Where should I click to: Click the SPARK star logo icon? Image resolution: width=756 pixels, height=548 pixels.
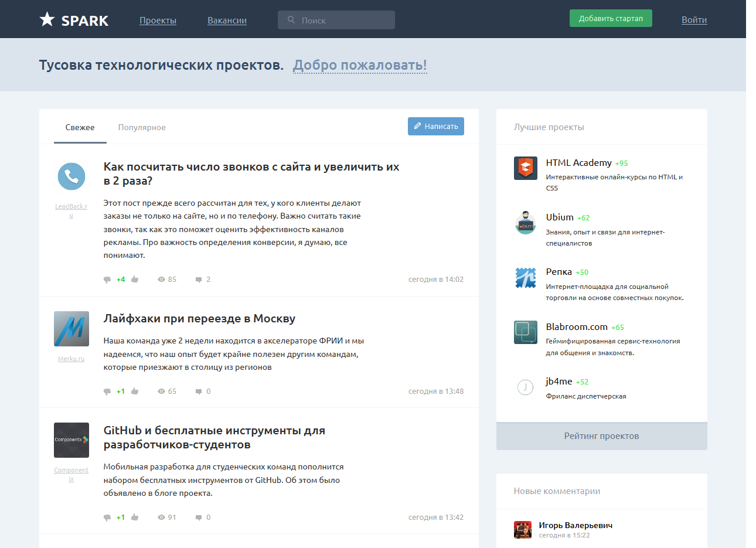(46, 18)
